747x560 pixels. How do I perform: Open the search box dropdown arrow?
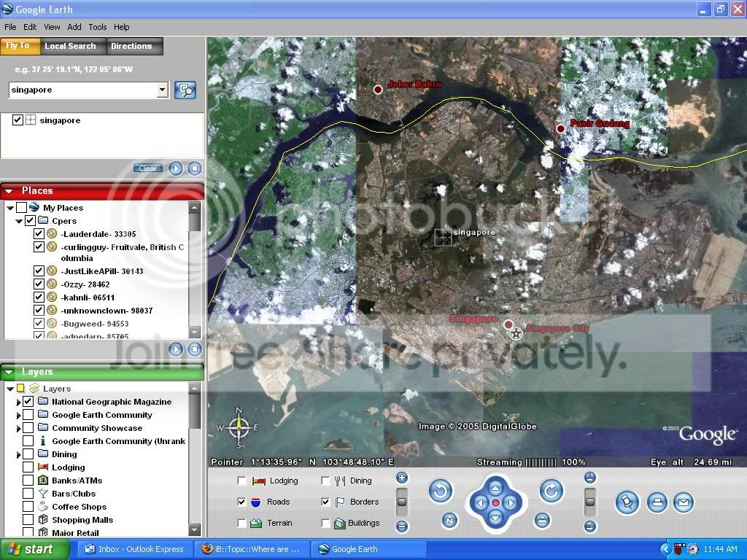(163, 90)
